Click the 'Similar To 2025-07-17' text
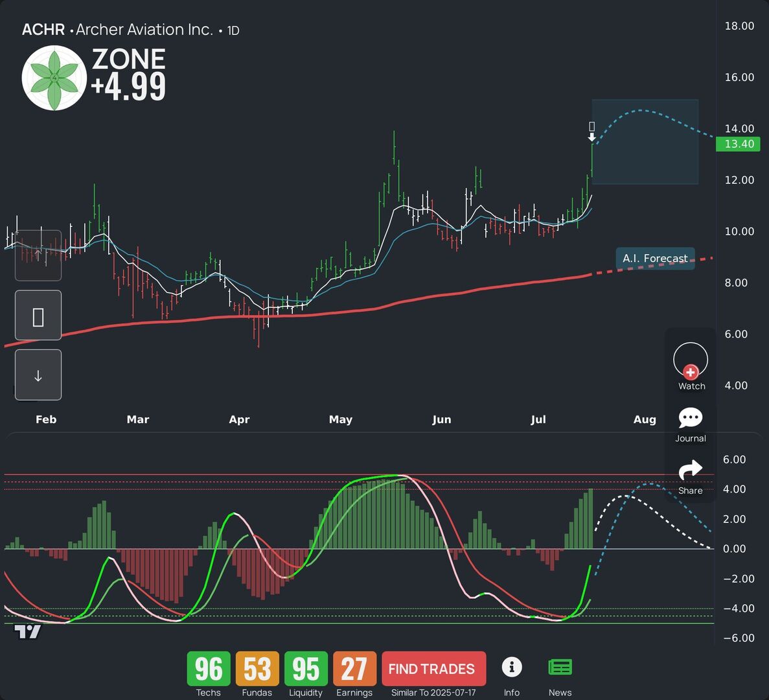Viewport: 769px width, 700px height. [x=433, y=693]
